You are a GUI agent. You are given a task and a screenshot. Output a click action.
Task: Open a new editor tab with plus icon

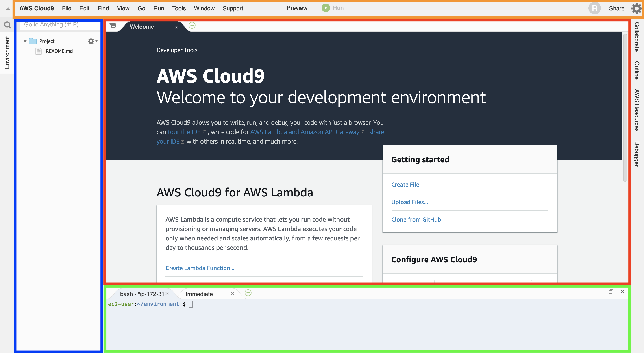[192, 26]
